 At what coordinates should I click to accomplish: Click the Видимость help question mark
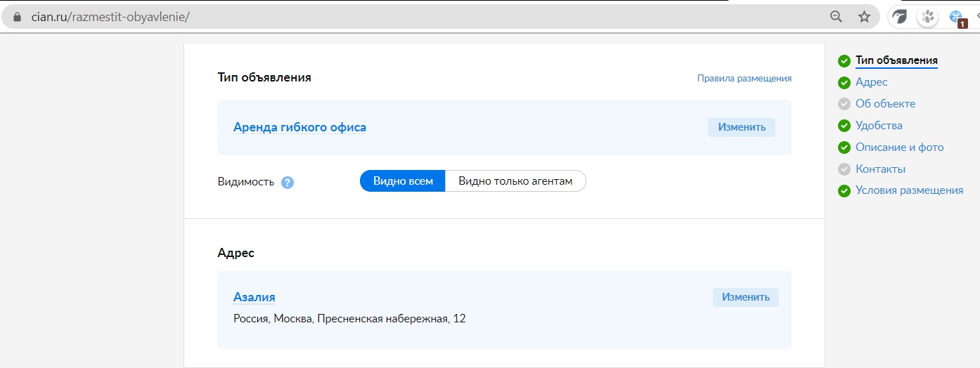(x=287, y=182)
